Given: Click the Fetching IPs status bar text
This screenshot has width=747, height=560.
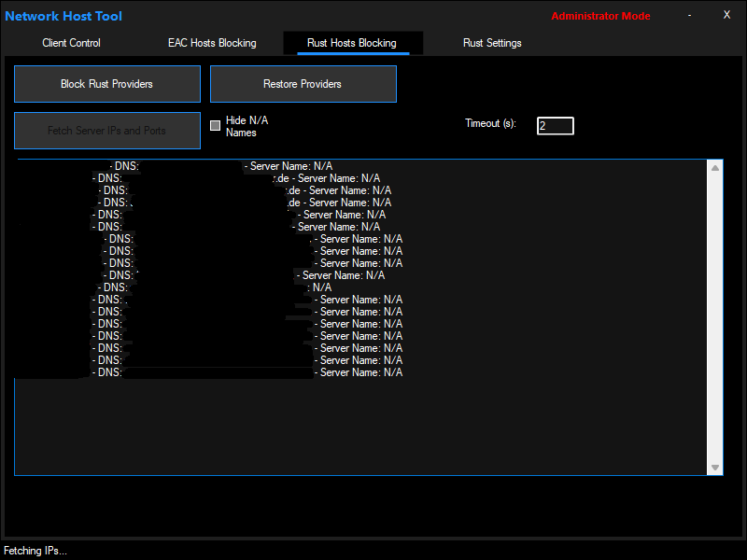Looking at the screenshot, I should (x=35, y=551).
